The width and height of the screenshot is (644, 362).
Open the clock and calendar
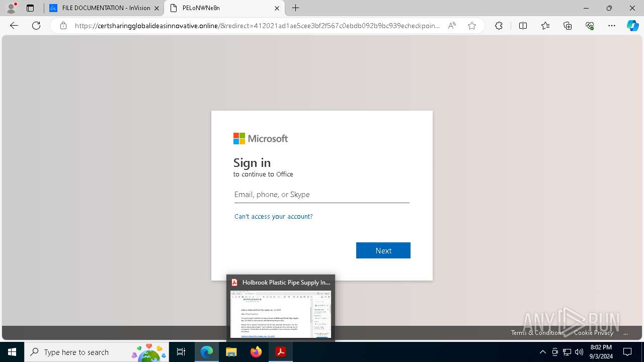[601, 352]
